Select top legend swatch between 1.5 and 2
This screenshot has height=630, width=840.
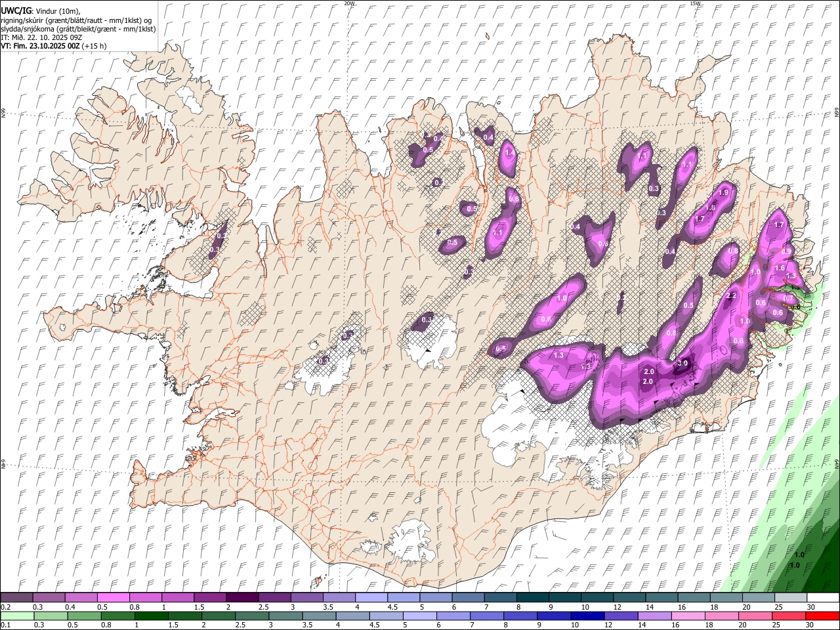point(209,597)
